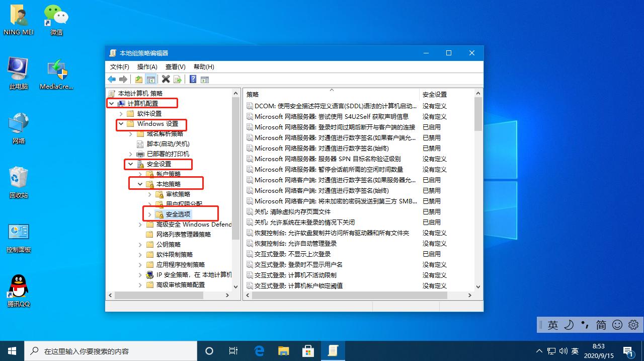Open Help via the blue question mark icon
The image size is (644, 361).
coord(193,79)
